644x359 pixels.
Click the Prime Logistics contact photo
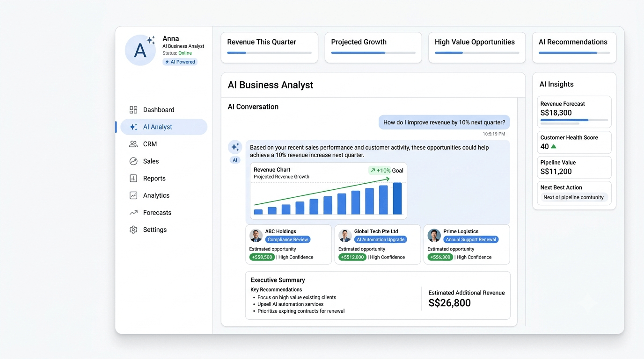pos(434,235)
